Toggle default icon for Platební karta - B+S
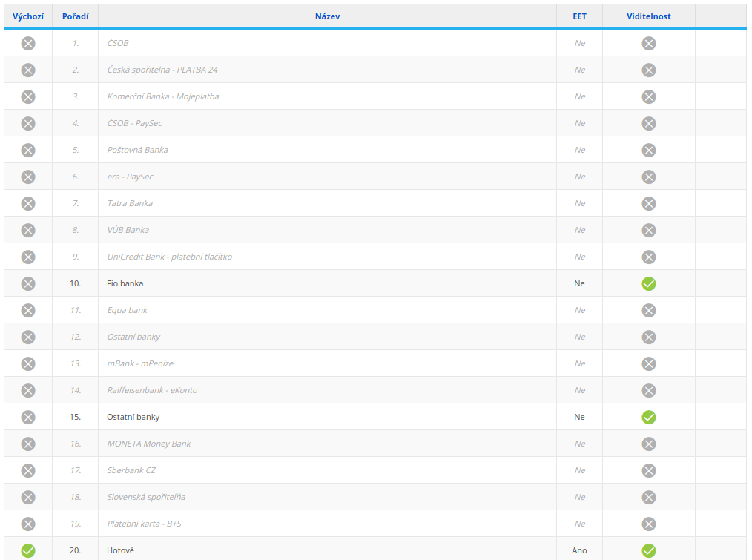 (x=28, y=524)
